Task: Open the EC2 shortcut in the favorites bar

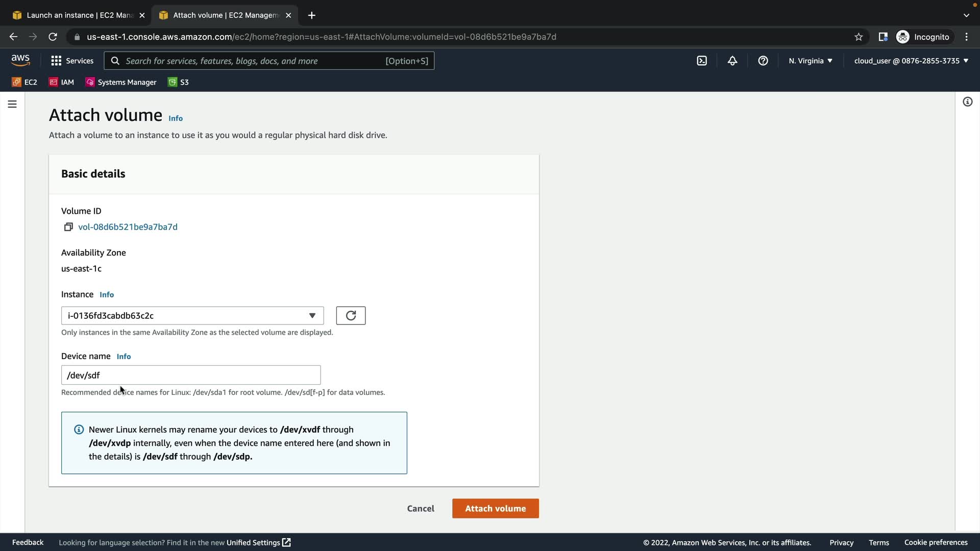Action: tap(24, 82)
